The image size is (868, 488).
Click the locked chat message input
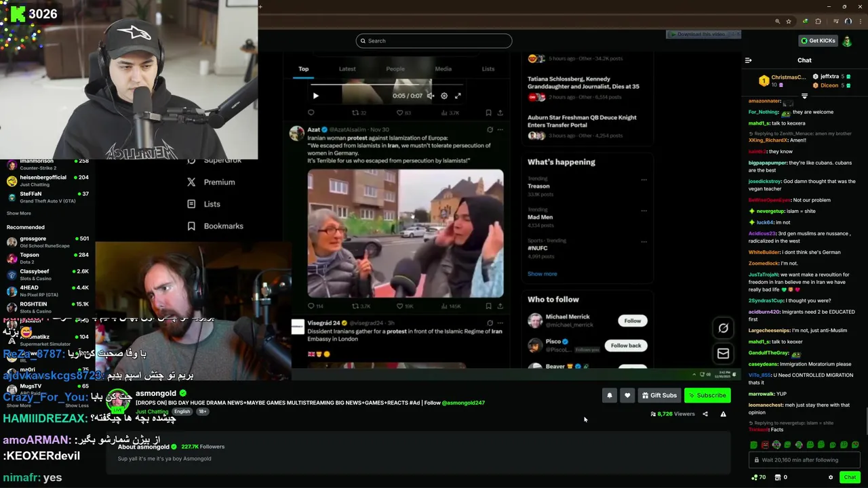804,460
